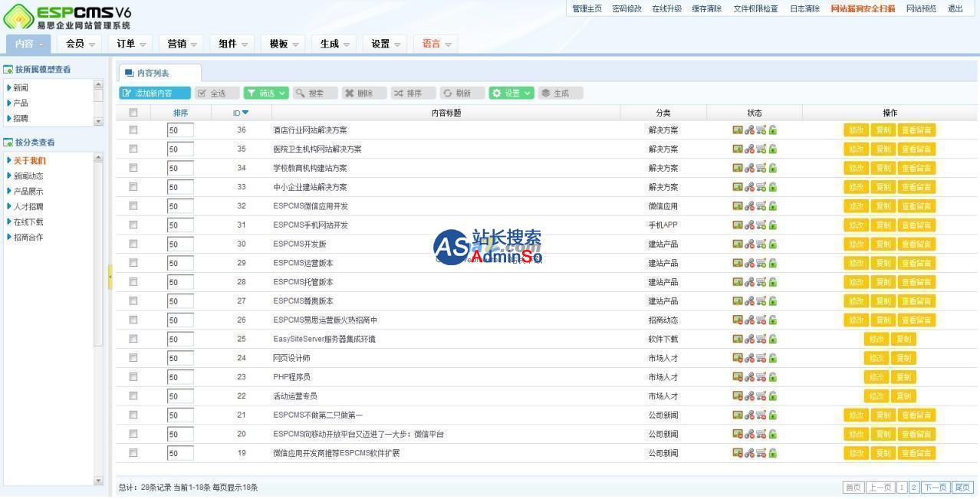The width and height of the screenshot is (980, 499).
Task: Click the shopping cart icon in row 26
Action: (x=761, y=320)
